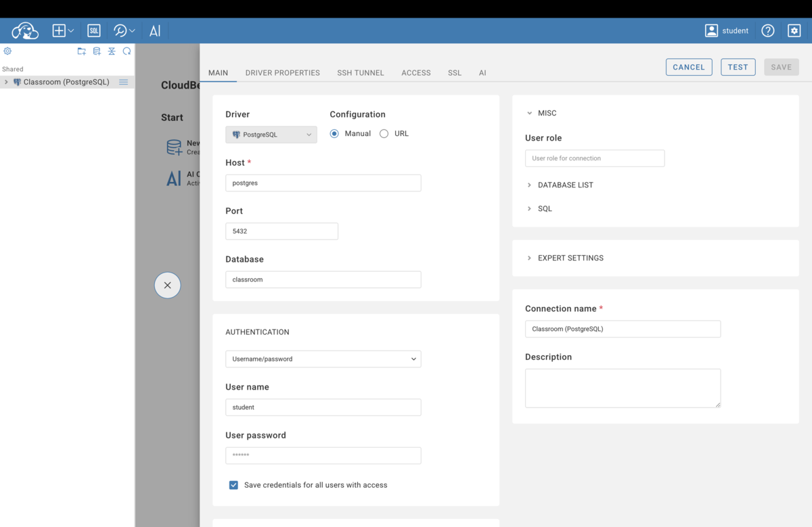Image resolution: width=812 pixels, height=527 pixels.
Task: Click the AI icon on the Start page
Action: pyautogui.click(x=174, y=179)
